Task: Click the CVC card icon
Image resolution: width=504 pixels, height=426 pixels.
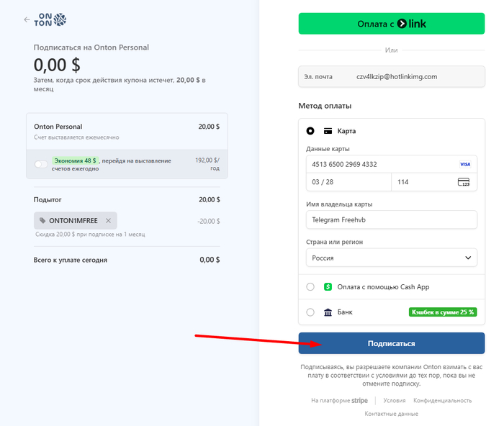Action: [464, 182]
